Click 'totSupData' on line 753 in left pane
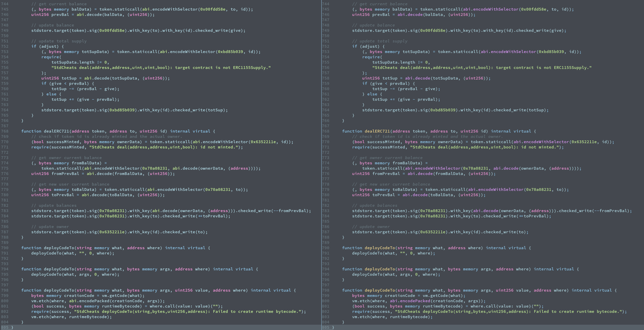Viewport: 644px width, 330px height. [94, 52]
